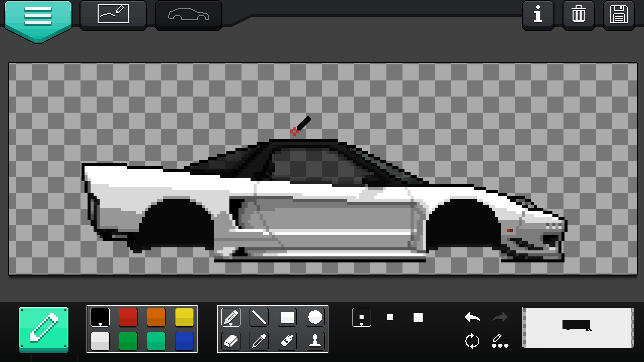Viewport: 644px width, 362px height.
Task: Pick the black color swatch
Action: [100, 317]
